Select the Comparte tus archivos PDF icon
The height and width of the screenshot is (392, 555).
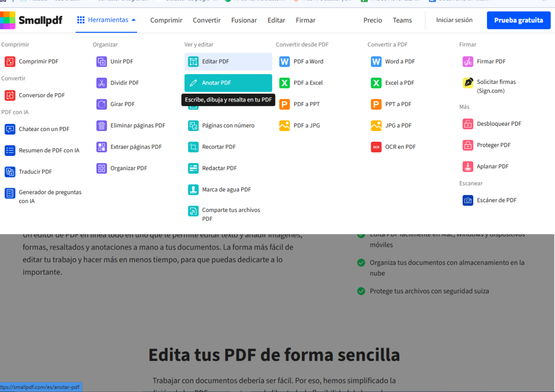point(193,211)
